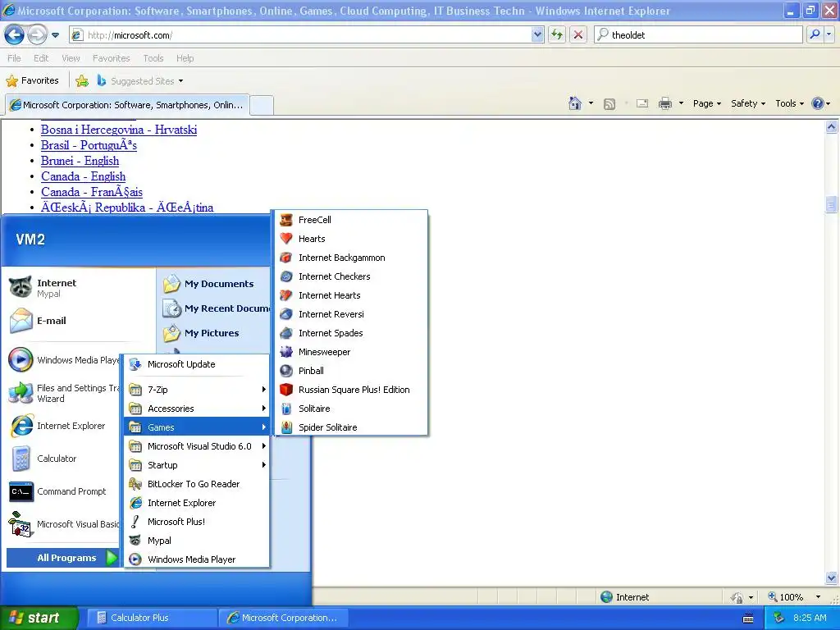840x630 pixels.
Task: Open Files and Settings Transfer Wizard
Action: (x=63, y=393)
